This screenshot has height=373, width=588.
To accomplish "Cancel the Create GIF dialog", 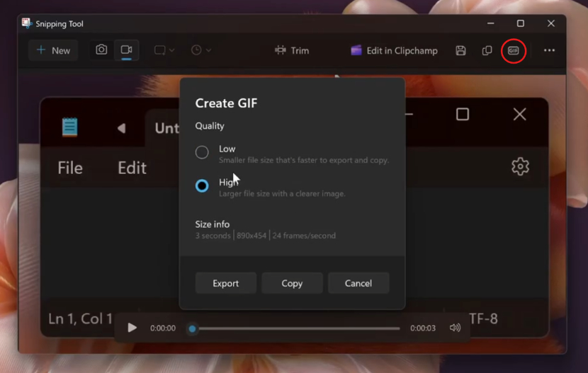I will 358,283.
